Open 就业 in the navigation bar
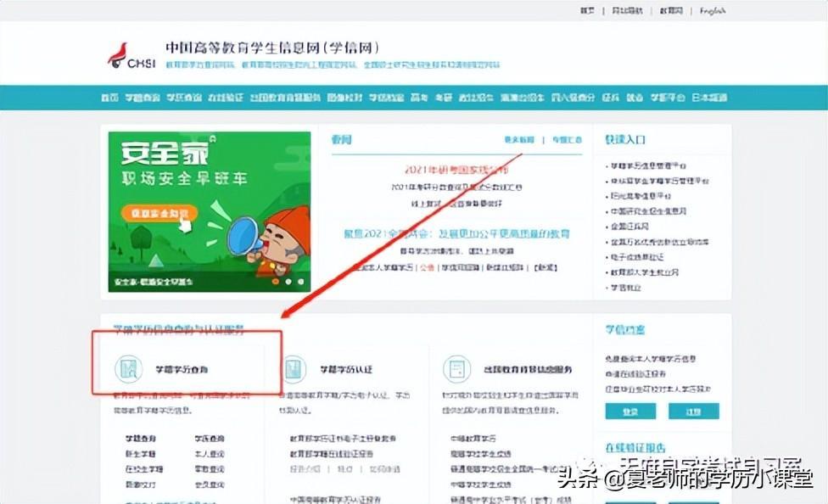Image resolution: width=828 pixels, height=504 pixels. (x=635, y=98)
